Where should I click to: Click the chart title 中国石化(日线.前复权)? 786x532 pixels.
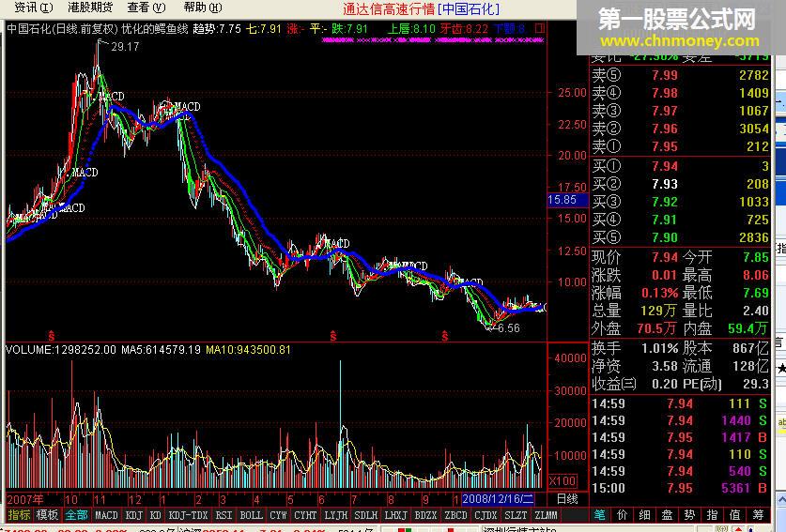click(x=62, y=28)
